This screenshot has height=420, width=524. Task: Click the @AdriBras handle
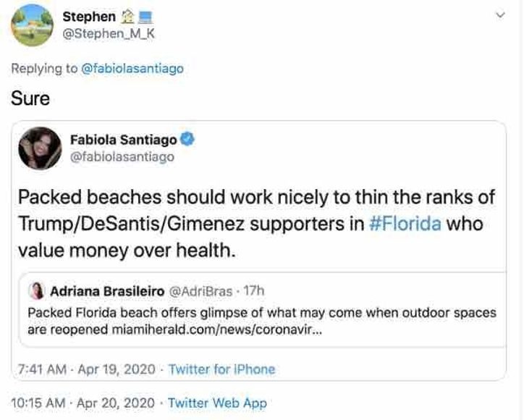pyautogui.click(x=200, y=291)
